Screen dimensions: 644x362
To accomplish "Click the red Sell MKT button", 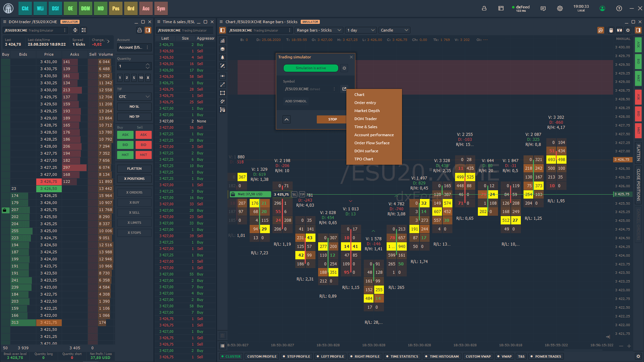I will tap(143, 155).
